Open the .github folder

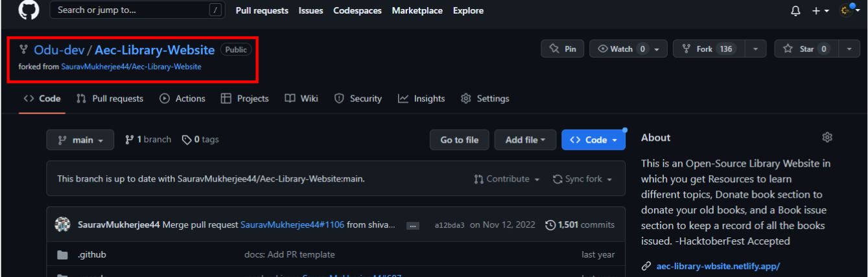(91, 255)
